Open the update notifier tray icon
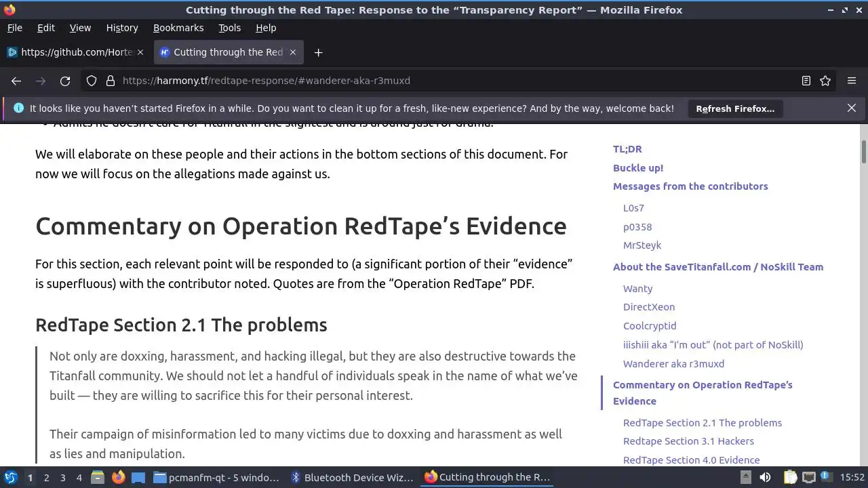868x488 pixels. click(x=827, y=477)
